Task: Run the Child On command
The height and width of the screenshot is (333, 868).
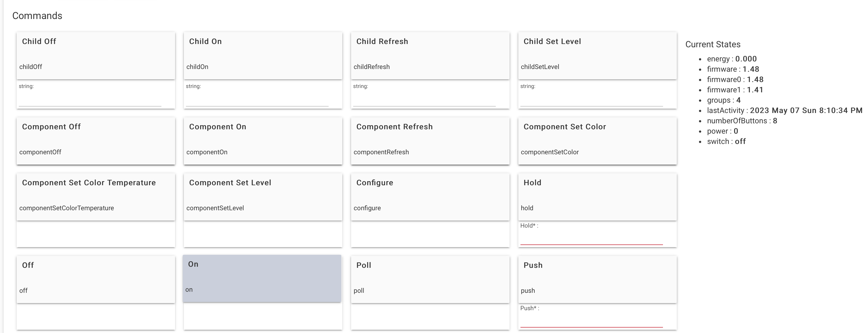Action: (263, 56)
